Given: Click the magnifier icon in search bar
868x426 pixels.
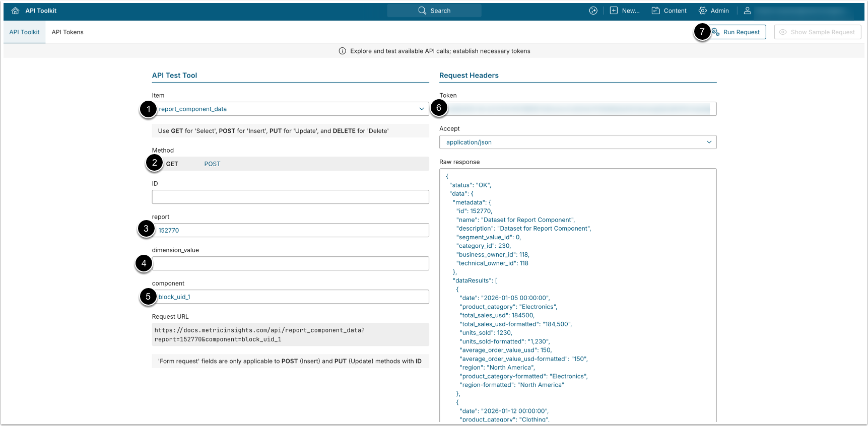Looking at the screenshot, I should pyautogui.click(x=422, y=11).
